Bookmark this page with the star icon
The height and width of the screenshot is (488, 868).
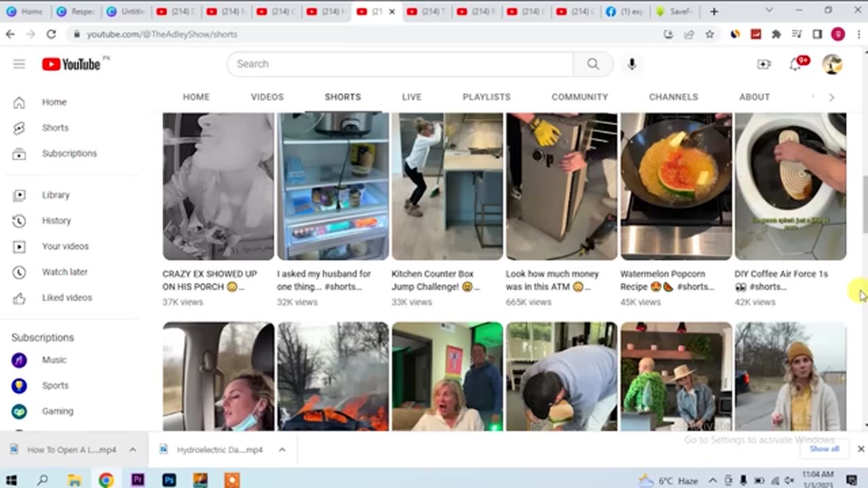coord(709,34)
